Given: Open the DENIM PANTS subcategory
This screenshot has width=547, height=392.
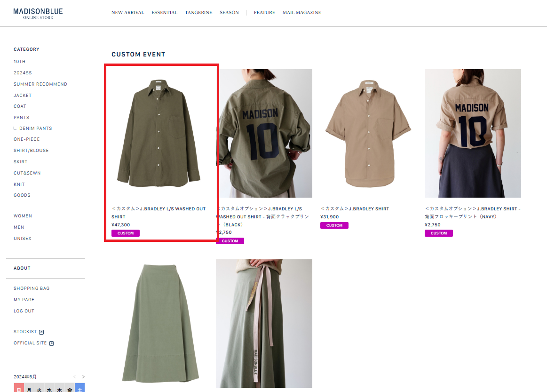Looking at the screenshot, I should [x=36, y=128].
